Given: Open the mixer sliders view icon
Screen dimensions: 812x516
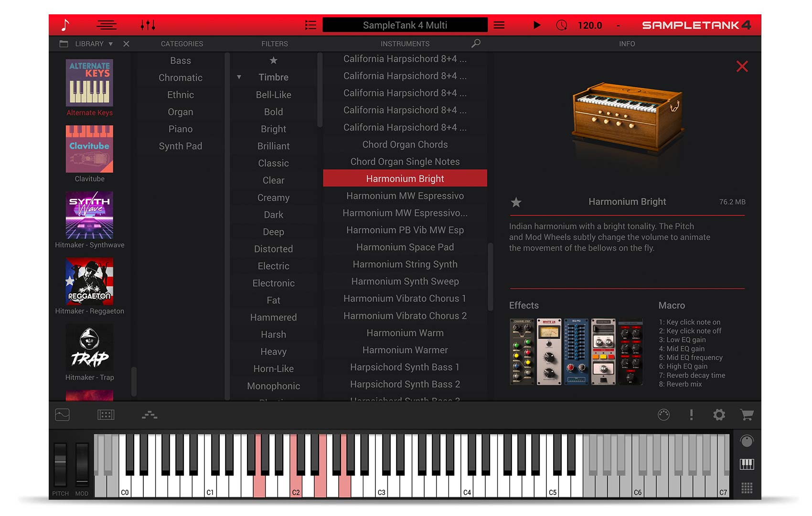Looking at the screenshot, I should coord(148,25).
